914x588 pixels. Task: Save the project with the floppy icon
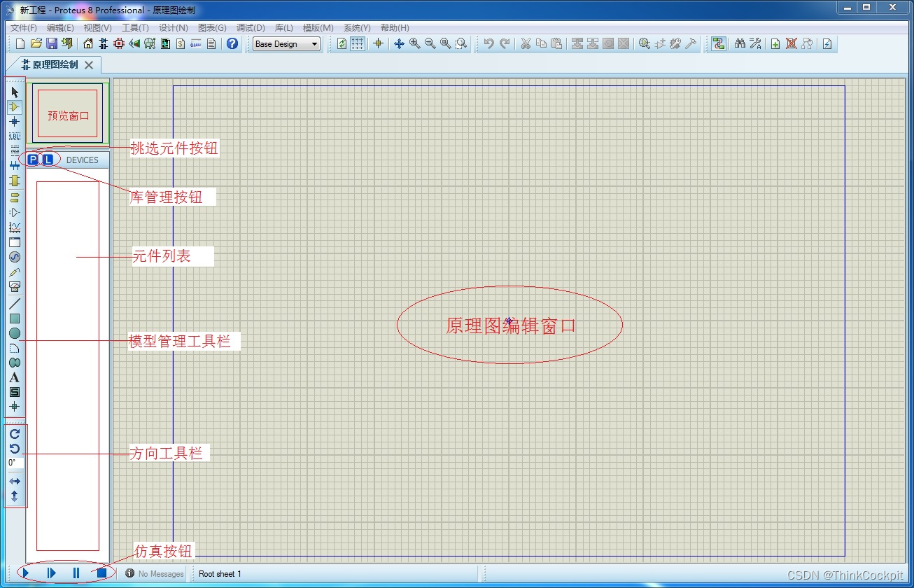point(52,44)
